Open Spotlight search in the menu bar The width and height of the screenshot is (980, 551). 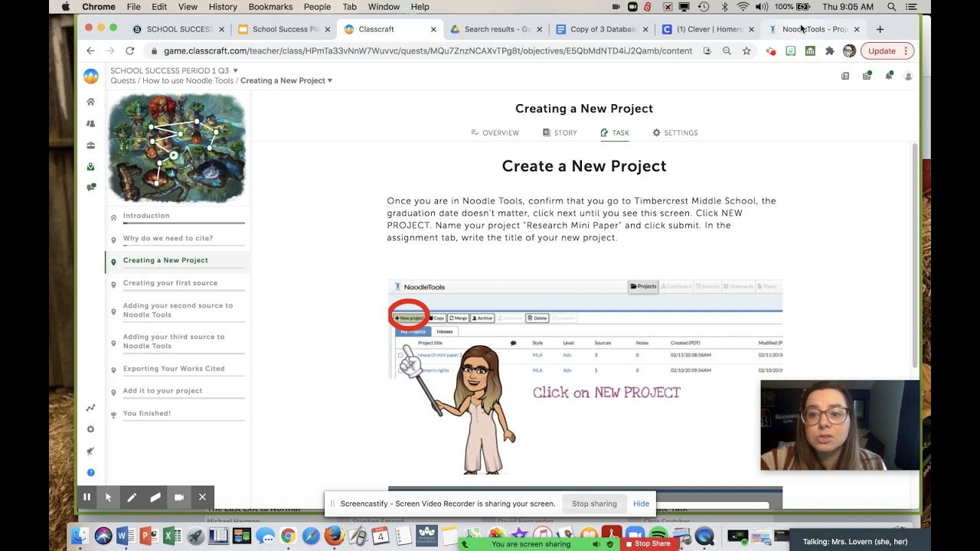tap(892, 7)
